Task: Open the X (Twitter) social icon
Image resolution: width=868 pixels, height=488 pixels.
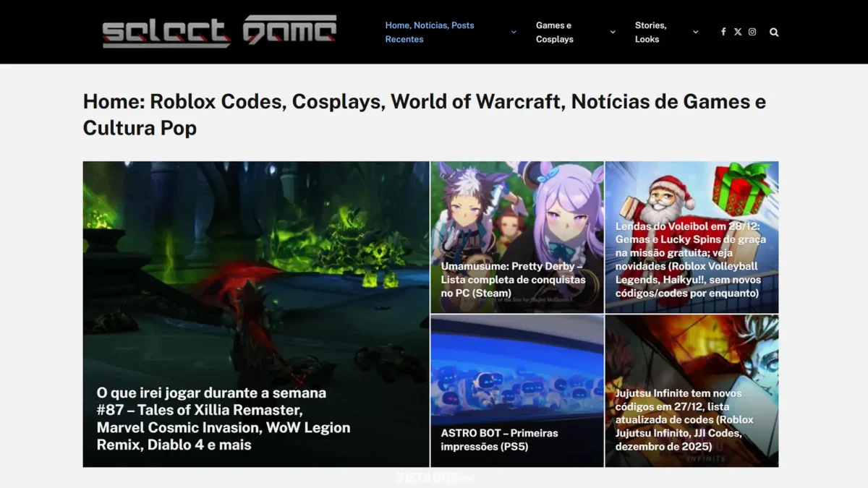Action: pyautogui.click(x=738, y=32)
